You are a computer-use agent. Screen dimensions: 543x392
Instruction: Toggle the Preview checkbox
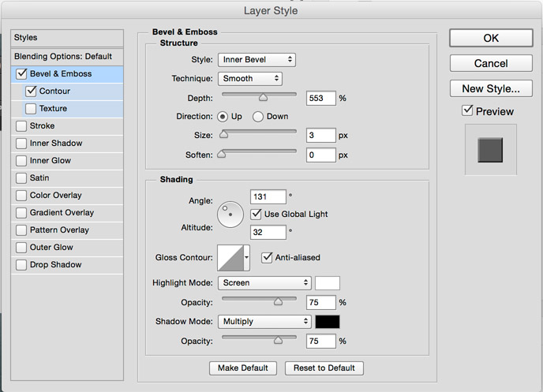click(x=467, y=110)
